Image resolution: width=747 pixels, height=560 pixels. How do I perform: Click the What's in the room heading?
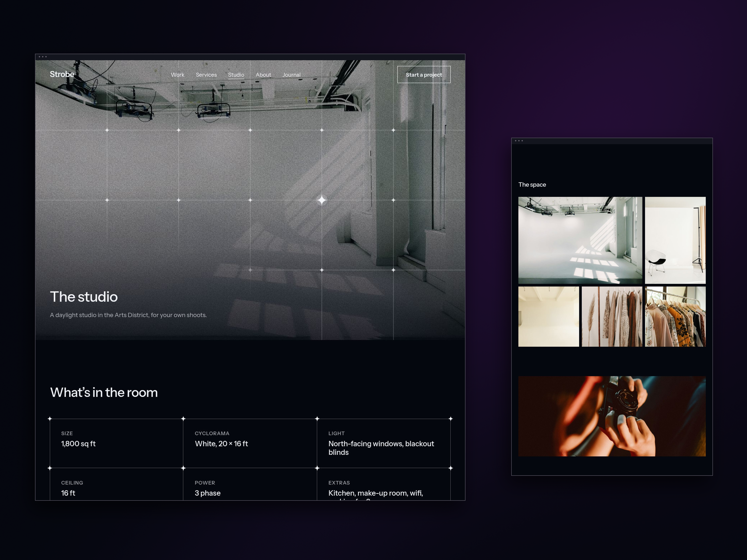pos(104,392)
